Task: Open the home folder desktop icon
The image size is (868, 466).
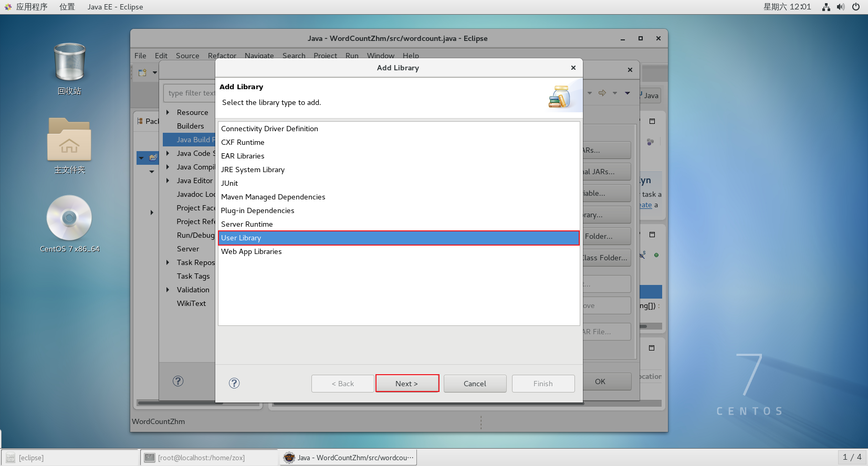Action: [69, 139]
